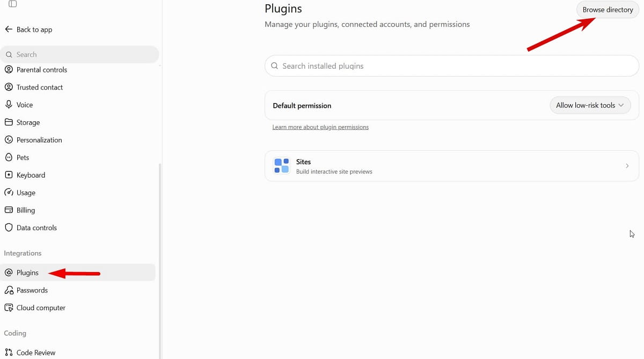Collapse the sidebar with the panel icon
Image resolution: width=644 pixels, height=359 pixels.
[12, 4]
